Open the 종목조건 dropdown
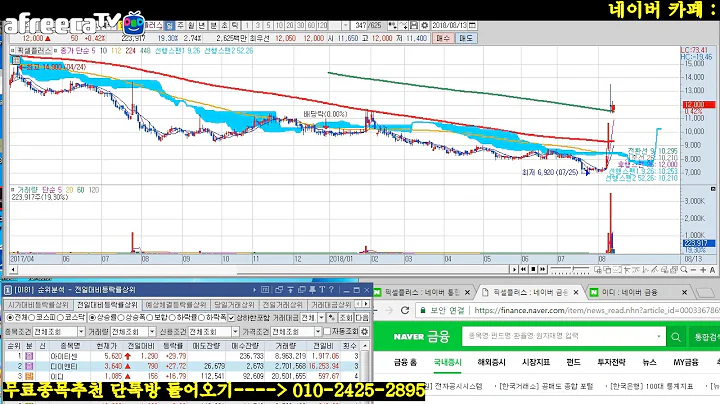This screenshot has height=404, width=720. point(81,331)
